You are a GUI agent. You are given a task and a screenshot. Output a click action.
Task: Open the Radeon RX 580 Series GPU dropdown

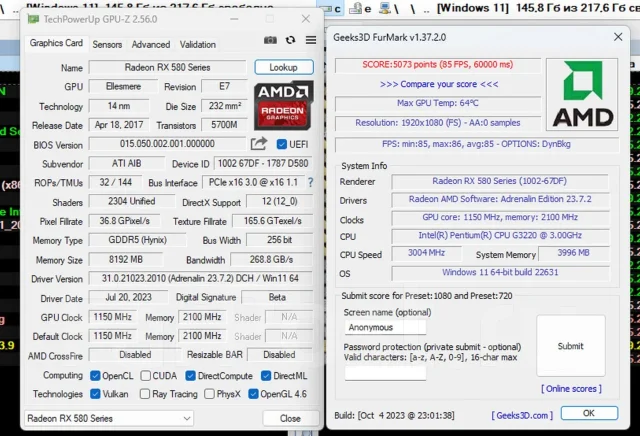coord(109,418)
